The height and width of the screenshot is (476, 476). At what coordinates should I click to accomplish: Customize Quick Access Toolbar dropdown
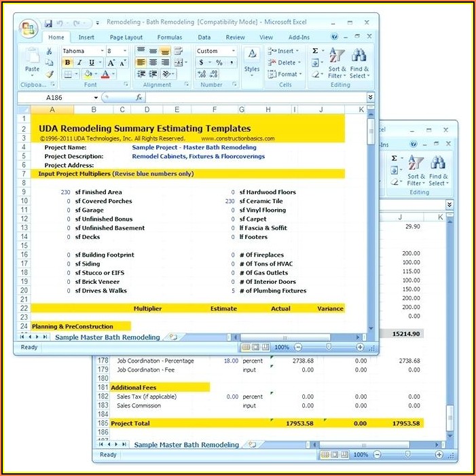click(x=98, y=23)
